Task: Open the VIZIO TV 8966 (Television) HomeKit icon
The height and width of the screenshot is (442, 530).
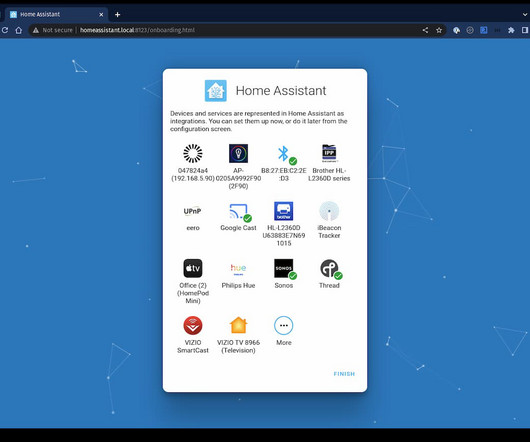Action: [238, 325]
